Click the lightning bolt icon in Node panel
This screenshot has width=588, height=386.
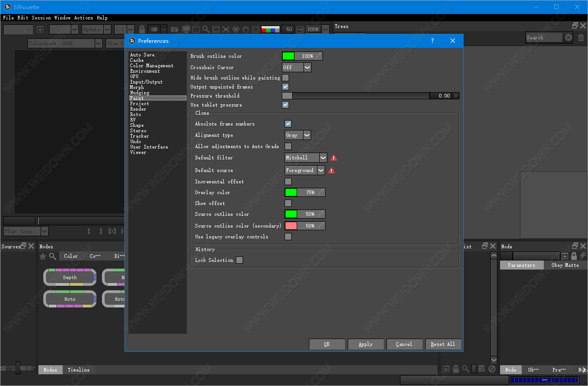click(583, 256)
